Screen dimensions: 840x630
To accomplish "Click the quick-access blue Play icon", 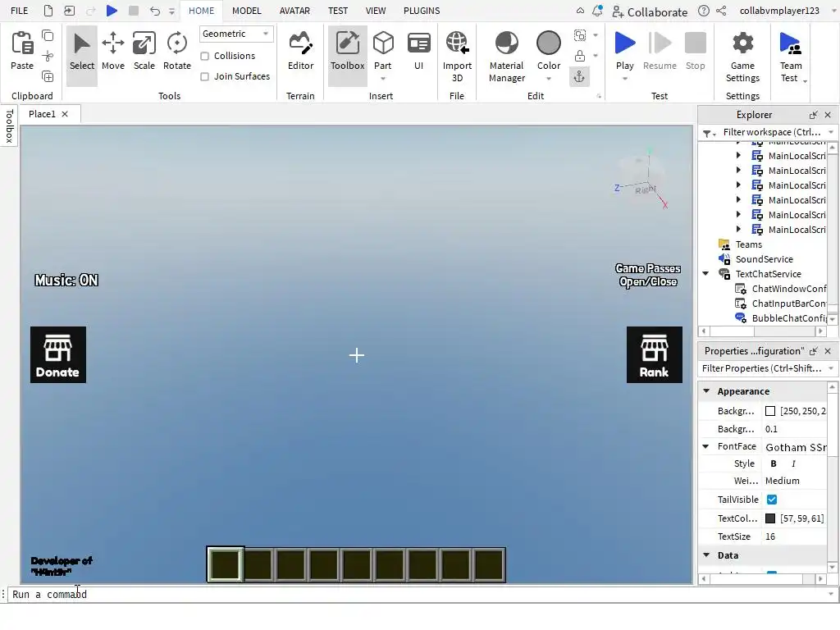I will [112, 11].
